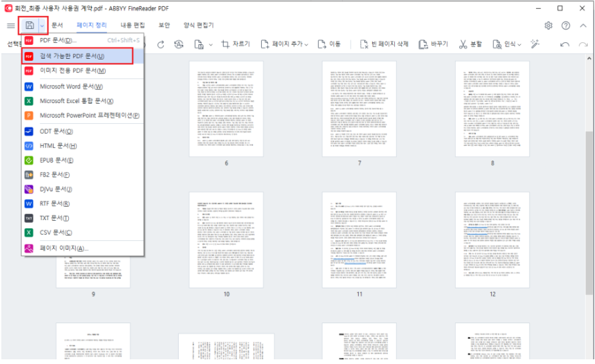Switch to the 내용 편집 tab
The image size is (595, 364).
(133, 25)
